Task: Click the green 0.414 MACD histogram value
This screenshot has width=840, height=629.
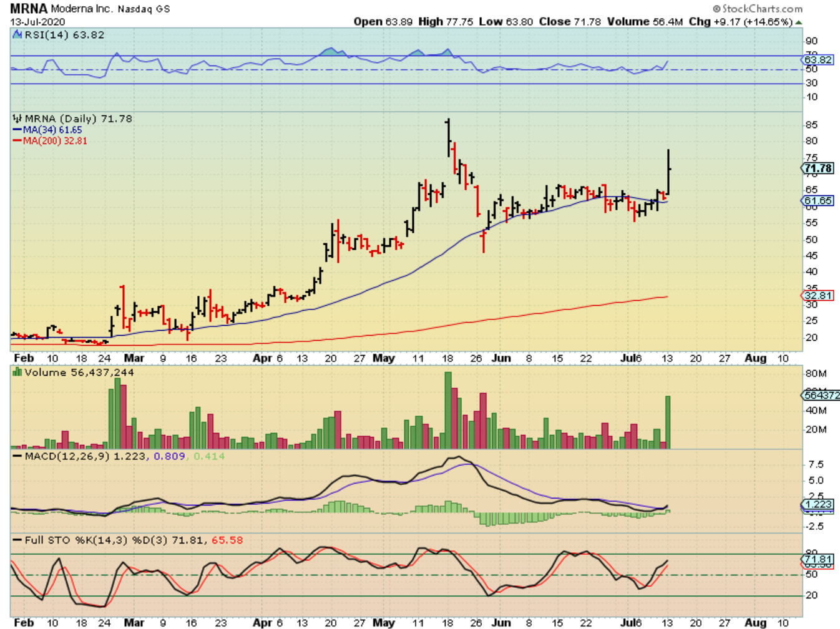Action: (209, 456)
